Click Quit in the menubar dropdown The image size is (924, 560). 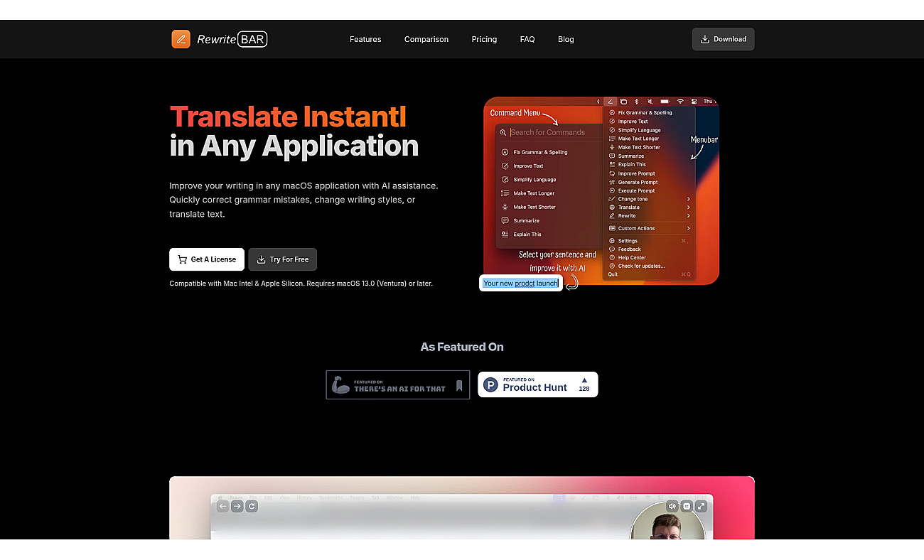click(613, 274)
